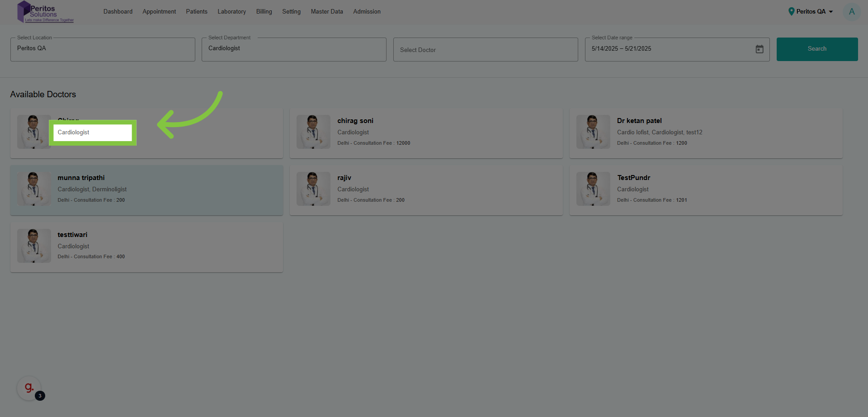
Task: Click rajiv's consultation fee line
Action: (371, 200)
